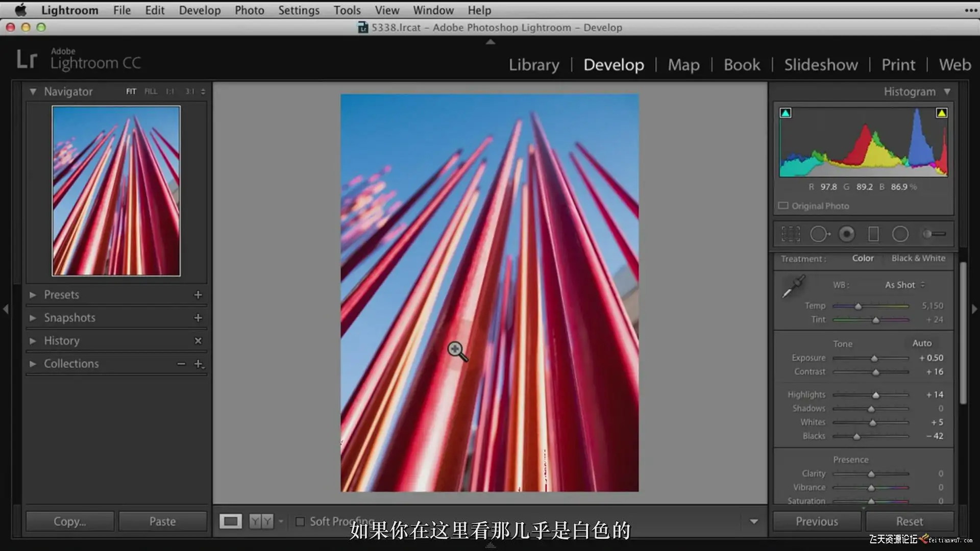Viewport: 980px width, 551px height.
Task: Switch to the Library module
Action: coord(534,65)
